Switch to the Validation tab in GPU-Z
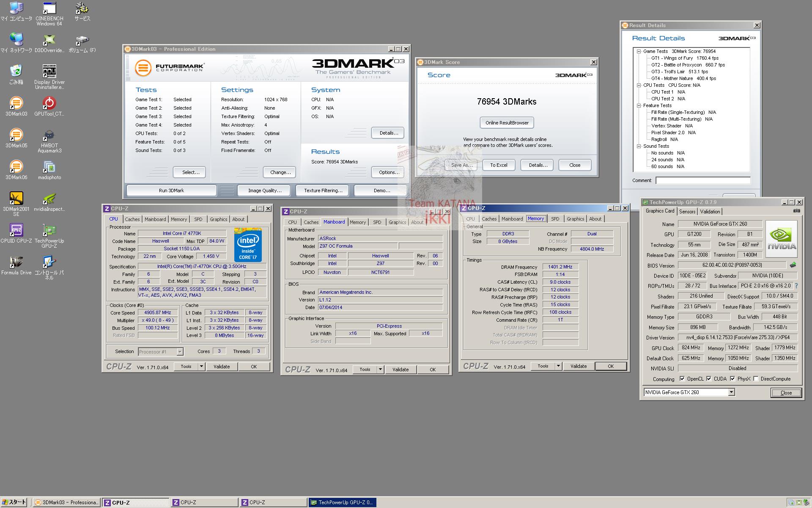Image resolution: width=812 pixels, height=508 pixels. tap(710, 212)
